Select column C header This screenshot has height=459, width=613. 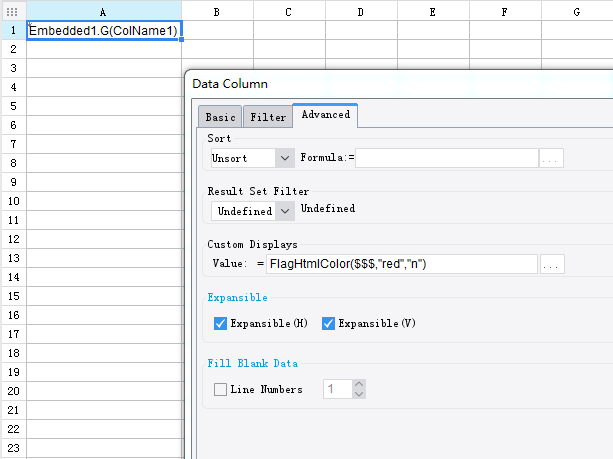click(289, 12)
